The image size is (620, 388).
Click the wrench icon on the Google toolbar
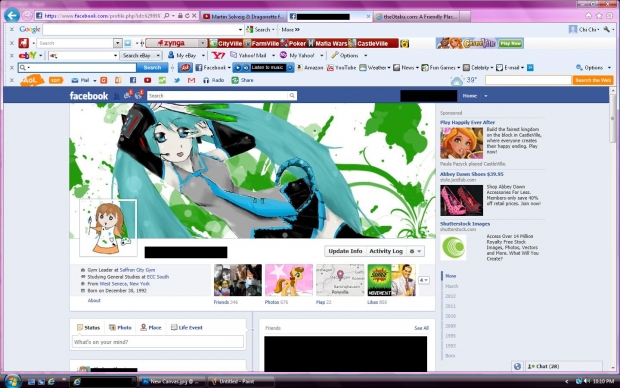pos(607,29)
